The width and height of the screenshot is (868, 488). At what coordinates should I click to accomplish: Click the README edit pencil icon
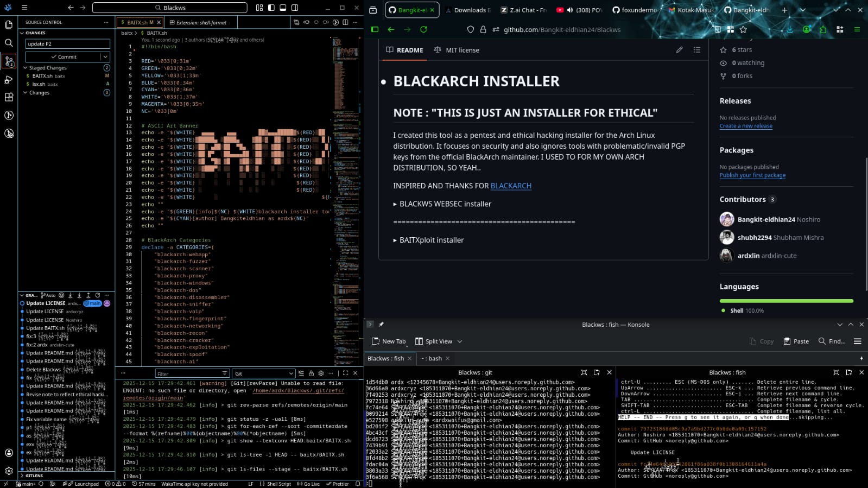[679, 50]
